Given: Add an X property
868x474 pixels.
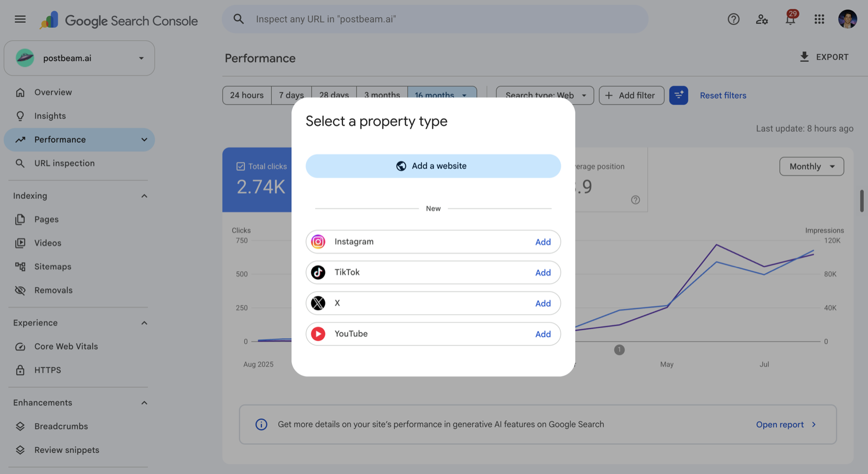Looking at the screenshot, I should 543,304.
